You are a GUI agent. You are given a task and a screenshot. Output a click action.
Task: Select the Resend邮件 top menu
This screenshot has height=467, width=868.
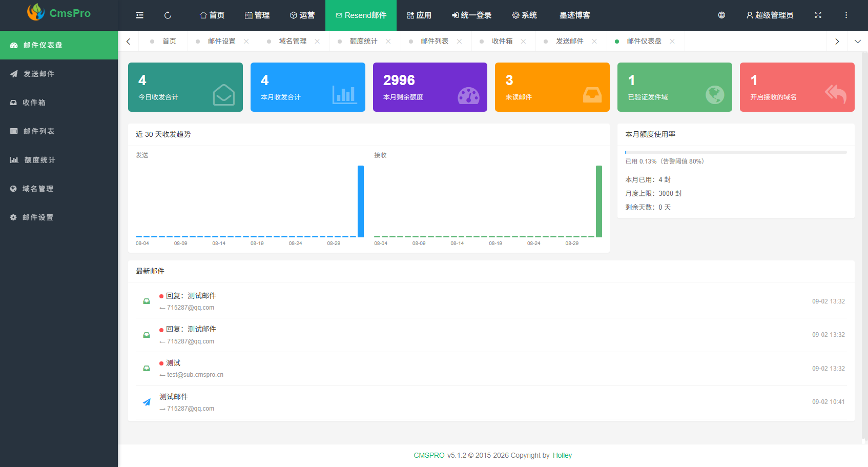361,15
